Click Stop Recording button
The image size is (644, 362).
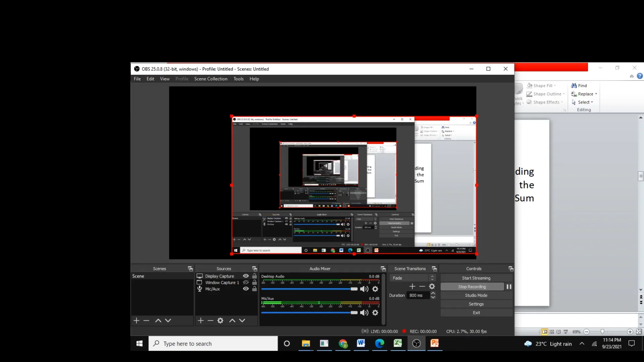(472, 287)
